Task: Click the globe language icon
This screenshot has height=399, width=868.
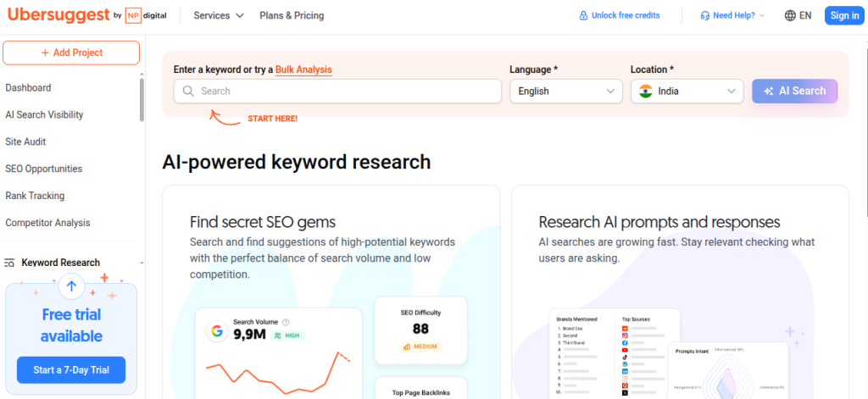Action: [x=791, y=15]
